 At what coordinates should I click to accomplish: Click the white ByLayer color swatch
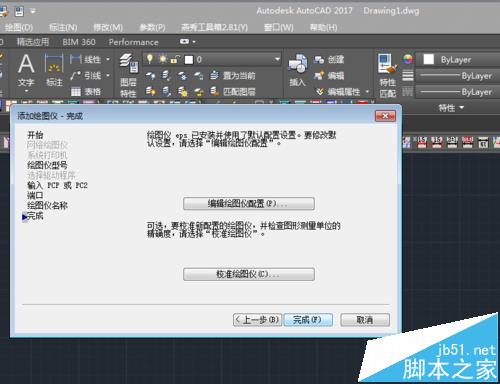click(428, 60)
